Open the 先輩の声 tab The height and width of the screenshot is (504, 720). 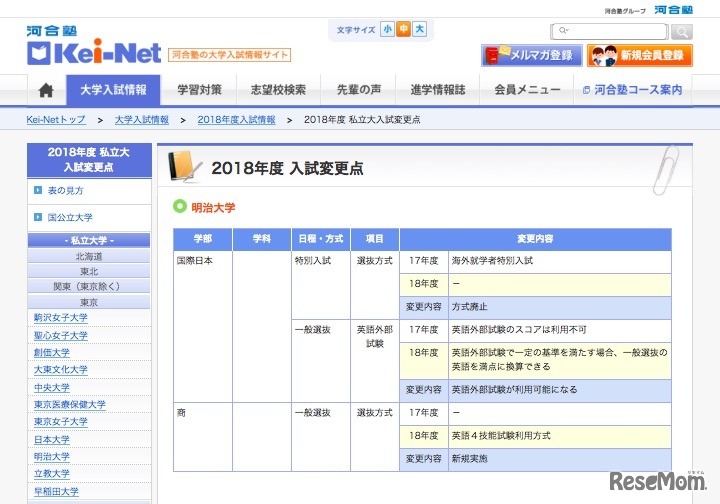click(x=359, y=90)
